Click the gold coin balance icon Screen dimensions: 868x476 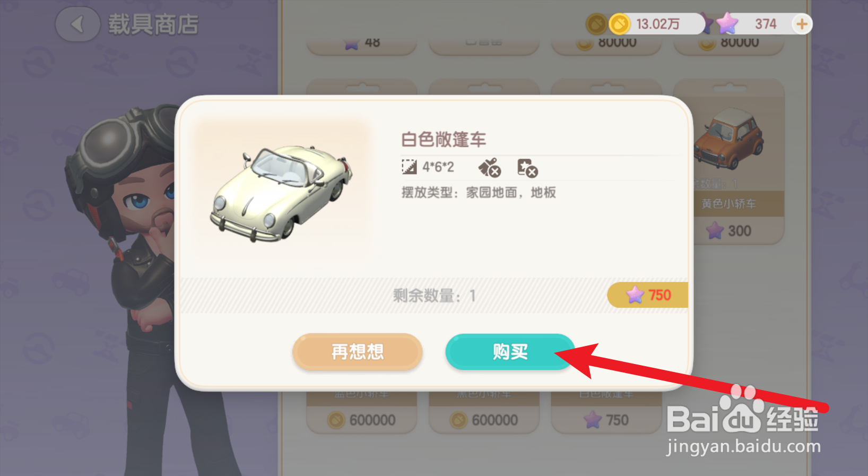[619, 24]
